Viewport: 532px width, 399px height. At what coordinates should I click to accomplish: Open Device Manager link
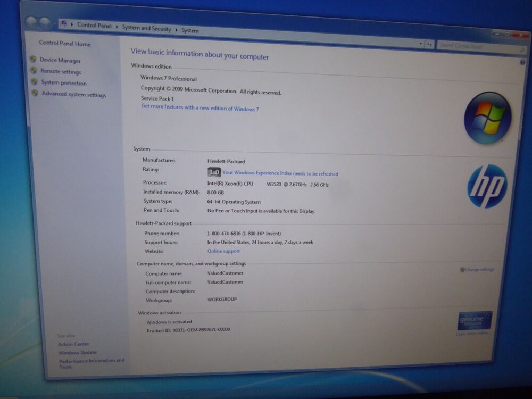[x=61, y=61]
